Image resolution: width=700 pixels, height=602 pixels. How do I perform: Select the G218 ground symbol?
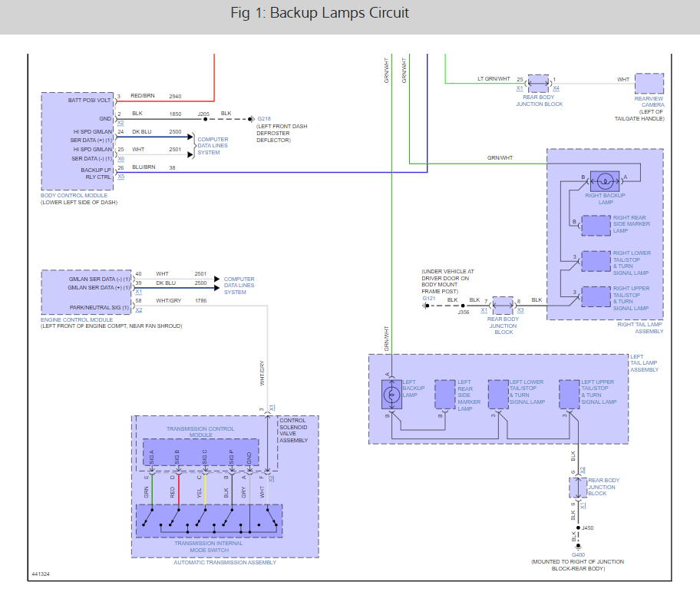point(252,119)
